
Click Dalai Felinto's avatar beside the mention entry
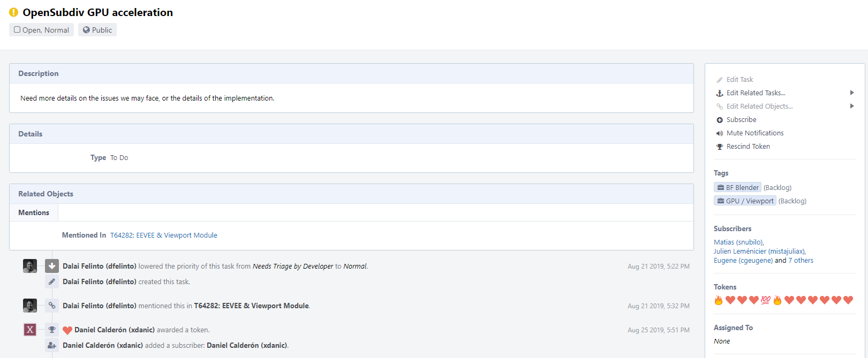click(x=30, y=306)
